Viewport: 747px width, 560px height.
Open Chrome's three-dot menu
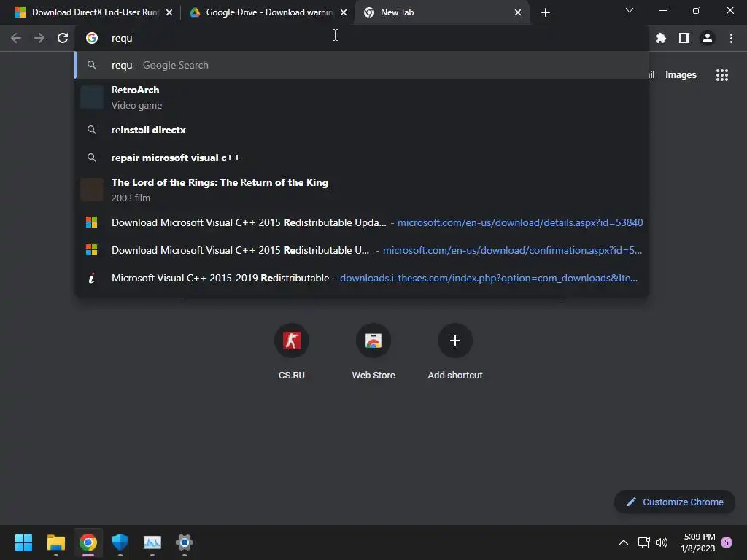tap(731, 38)
